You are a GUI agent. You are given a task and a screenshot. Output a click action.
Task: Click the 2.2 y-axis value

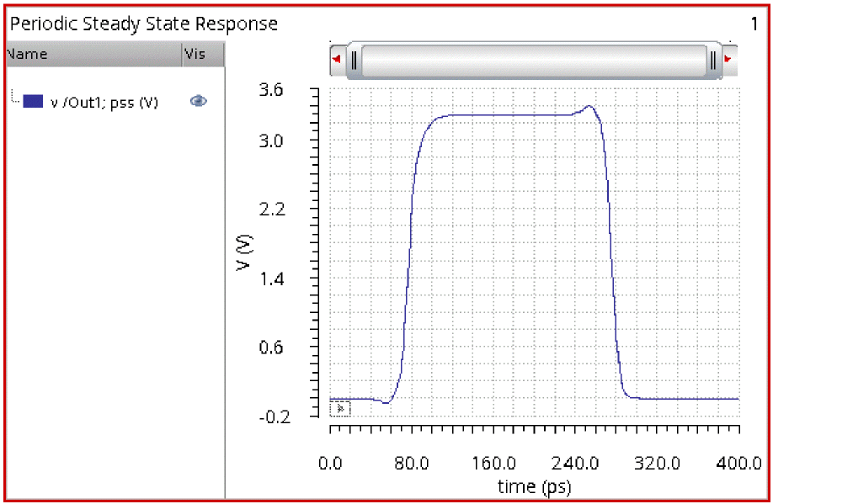point(272,210)
